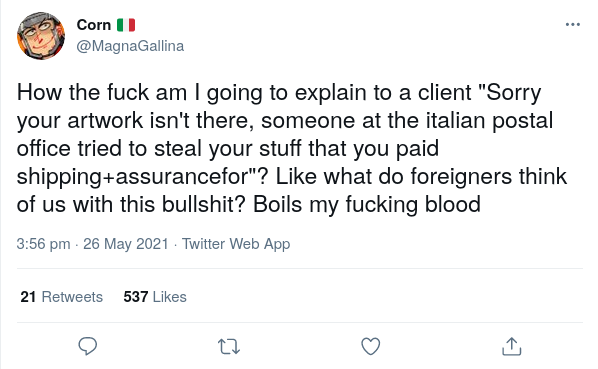Click the number 21 retweet count
This screenshot has height=369, width=598.
pos(28,297)
